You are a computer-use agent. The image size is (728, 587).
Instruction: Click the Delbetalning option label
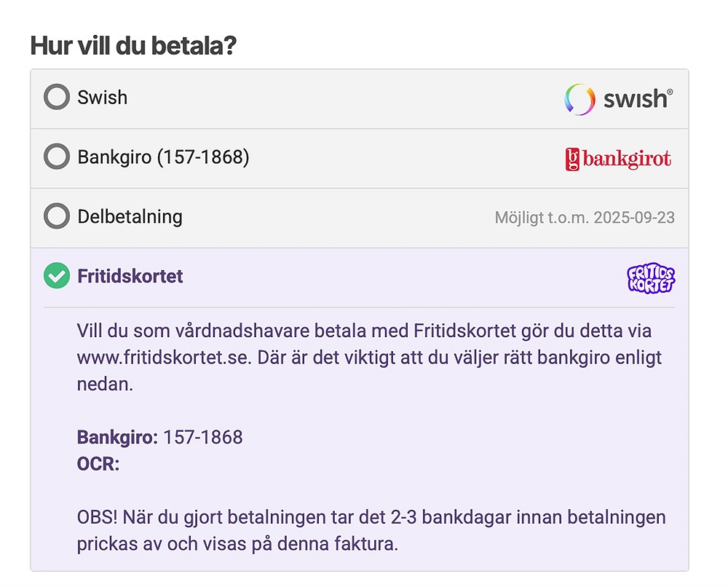[130, 216]
